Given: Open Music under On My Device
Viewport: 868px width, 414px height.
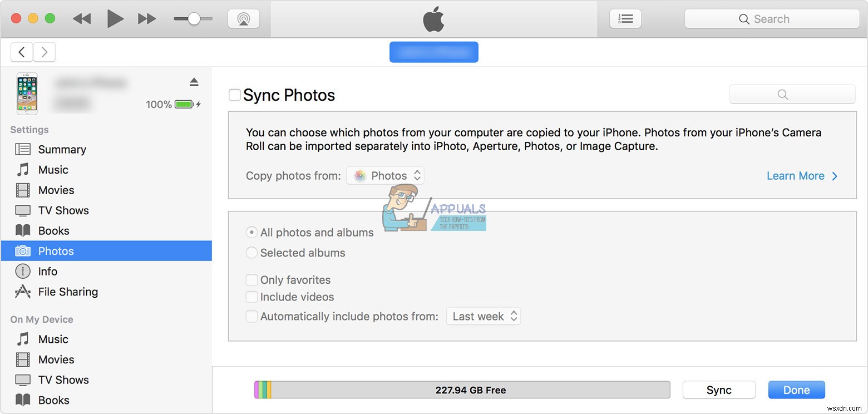Looking at the screenshot, I should [x=53, y=339].
